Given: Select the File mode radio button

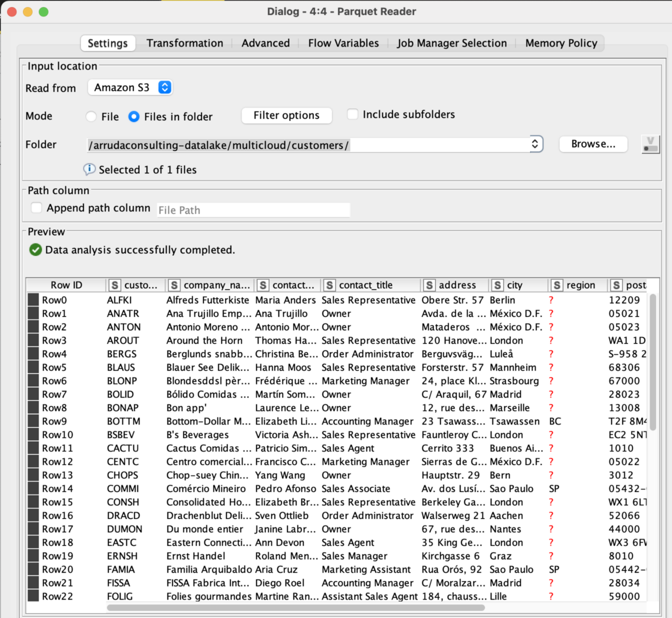Looking at the screenshot, I should (91, 117).
